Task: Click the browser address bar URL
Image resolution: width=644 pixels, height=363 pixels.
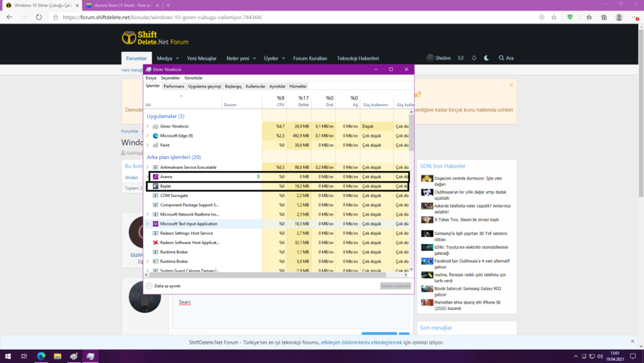Action: click(162, 17)
